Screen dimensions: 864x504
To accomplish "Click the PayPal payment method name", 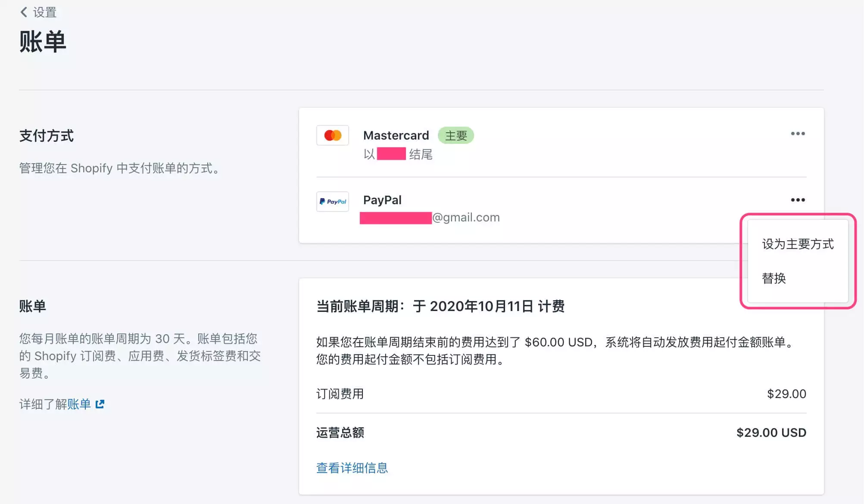I will click(382, 200).
